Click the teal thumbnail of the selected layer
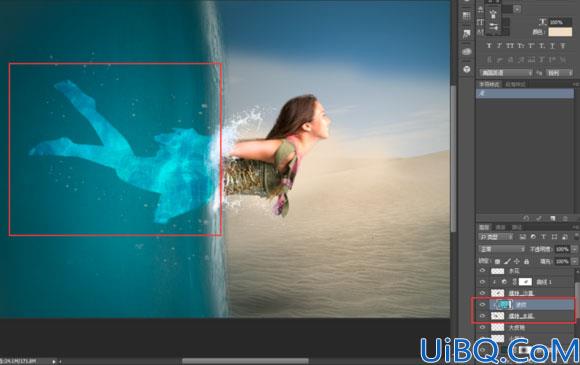This screenshot has height=365, width=580. point(505,305)
